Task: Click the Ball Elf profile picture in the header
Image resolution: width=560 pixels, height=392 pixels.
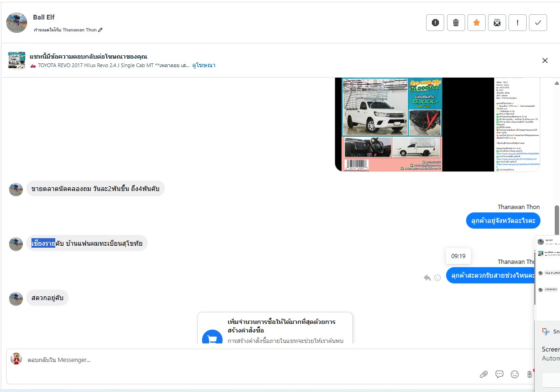Action: point(17,23)
